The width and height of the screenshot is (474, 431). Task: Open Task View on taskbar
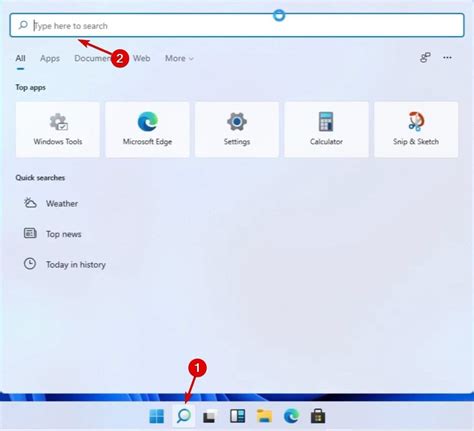pos(210,417)
